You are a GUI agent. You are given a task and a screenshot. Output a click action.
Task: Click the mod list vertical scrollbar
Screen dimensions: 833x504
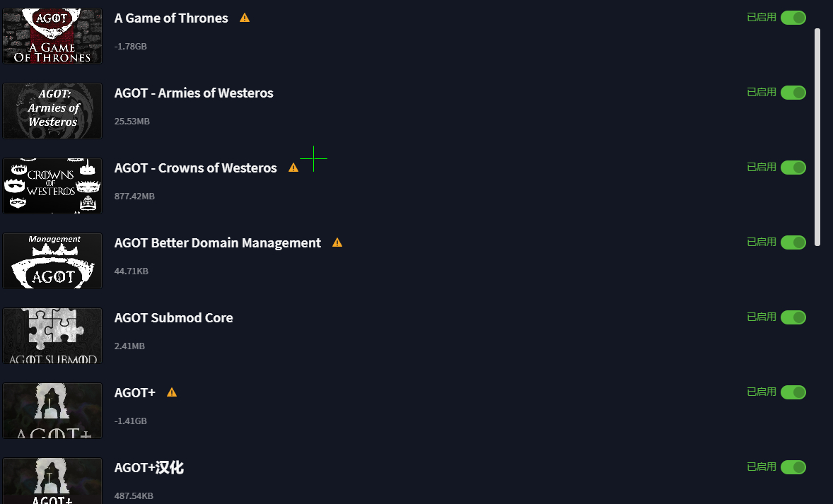pyautogui.click(x=817, y=137)
